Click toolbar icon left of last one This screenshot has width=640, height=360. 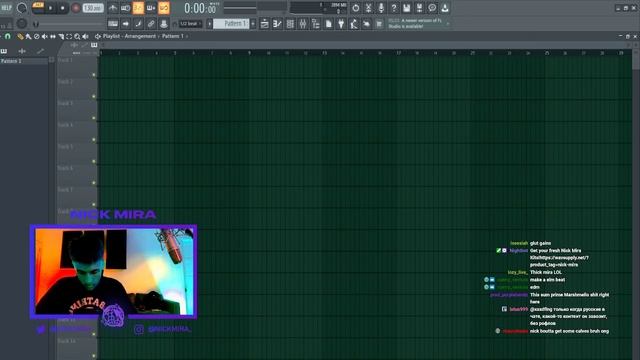coord(367,24)
